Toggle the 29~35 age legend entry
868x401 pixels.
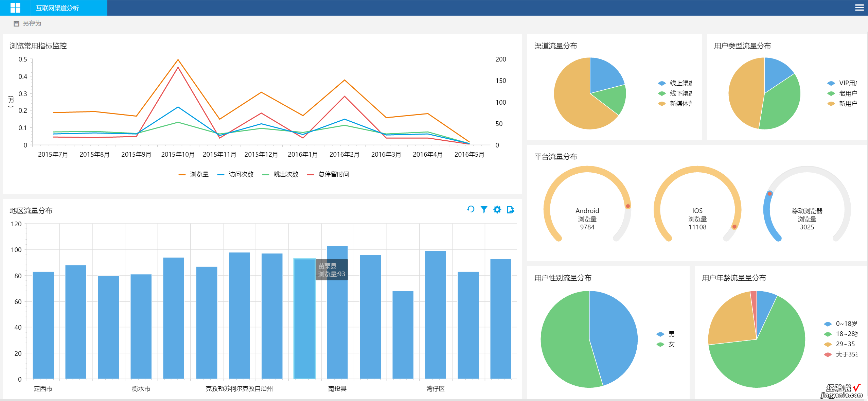click(x=840, y=344)
